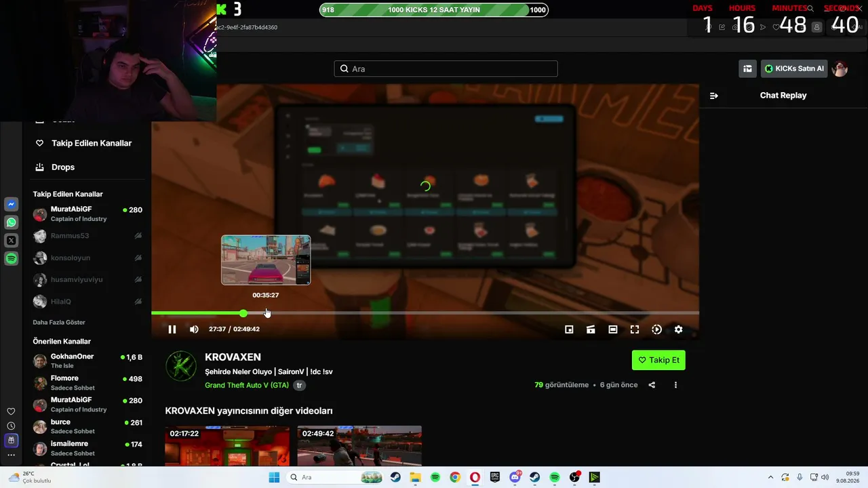
Task: Click the Windows taskbar search box
Action: click(x=336, y=477)
